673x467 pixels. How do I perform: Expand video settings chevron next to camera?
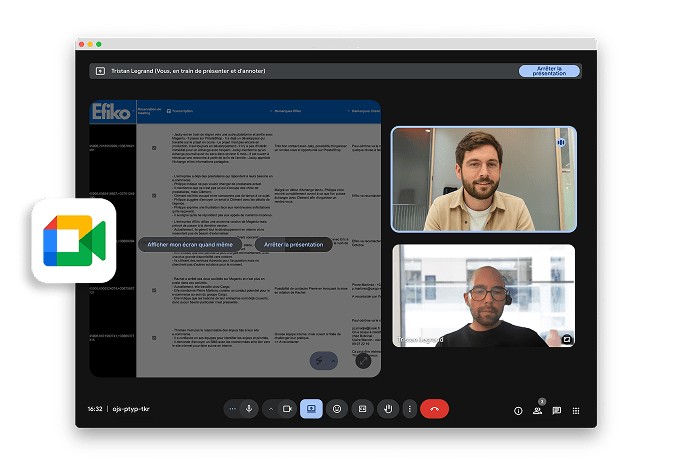pyautogui.click(x=272, y=409)
